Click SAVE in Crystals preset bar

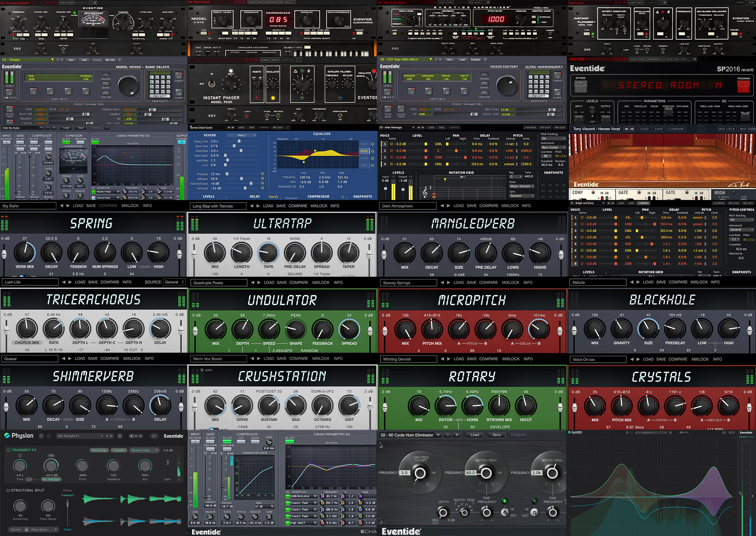point(661,359)
